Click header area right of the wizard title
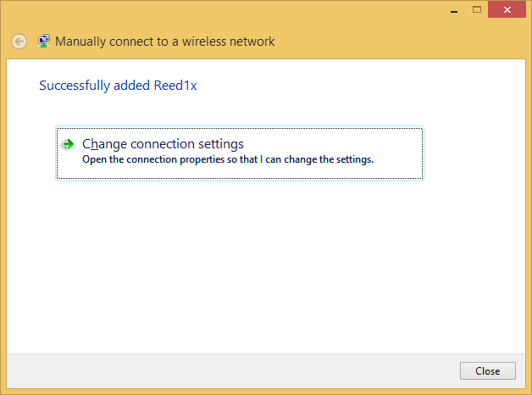The width and height of the screenshot is (532, 395). pos(398,42)
